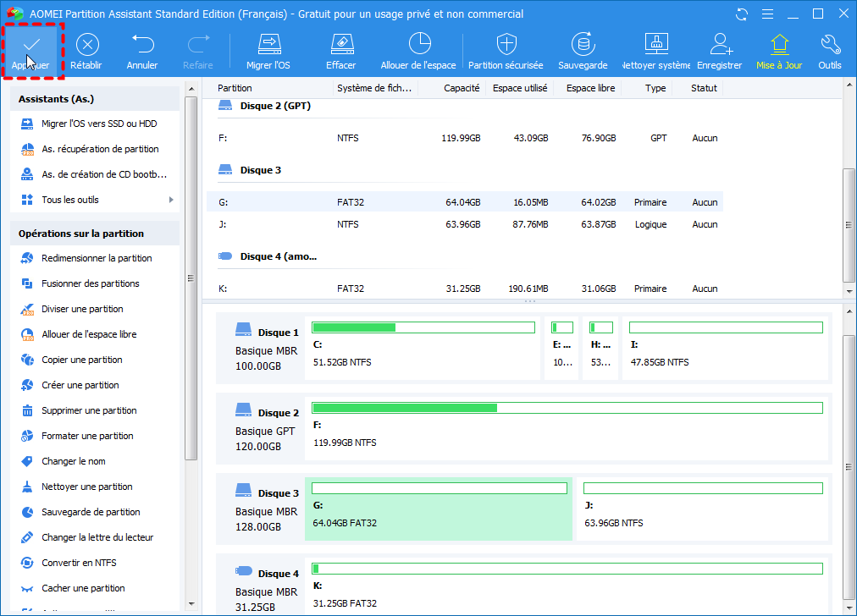Screen dimensions: 857x616
Task: Open Allouer de l'espace from toolbar
Action: [418, 49]
